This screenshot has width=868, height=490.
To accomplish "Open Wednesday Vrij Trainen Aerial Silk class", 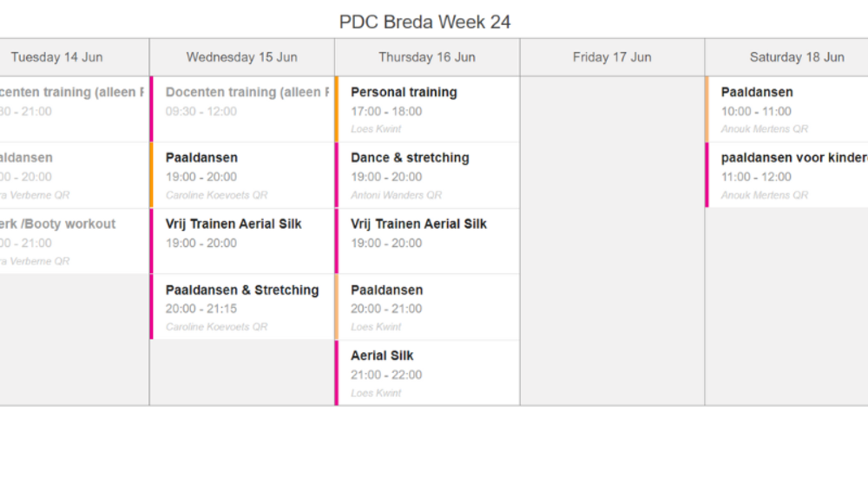I will (x=242, y=241).
